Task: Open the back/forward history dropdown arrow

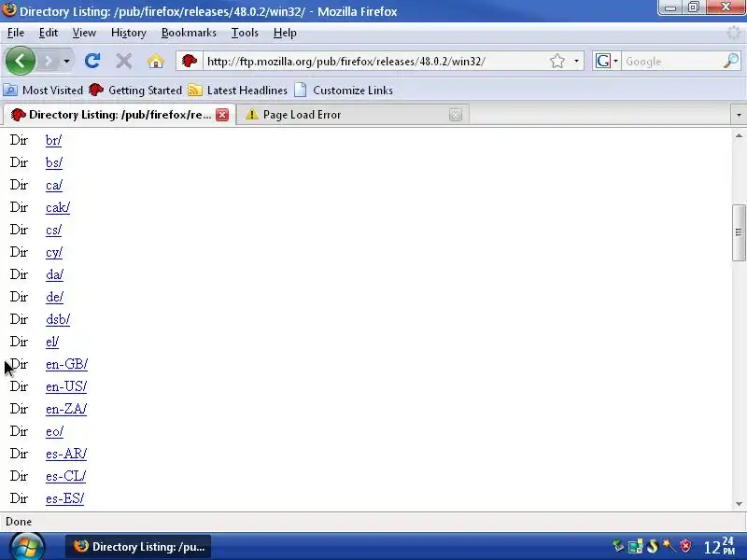Action: coord(66,62)
